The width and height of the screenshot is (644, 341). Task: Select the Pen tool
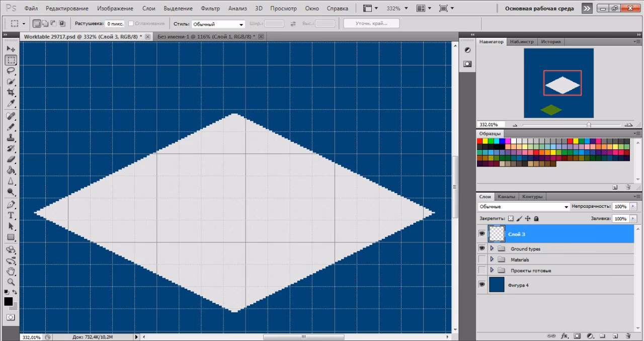11,205
